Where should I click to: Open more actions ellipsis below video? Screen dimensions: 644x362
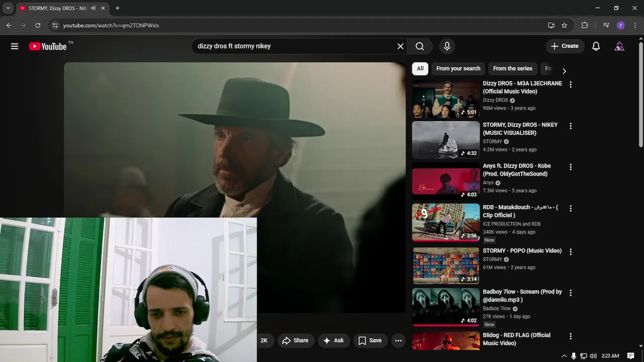pyautogui.click(x=398, y=340)
